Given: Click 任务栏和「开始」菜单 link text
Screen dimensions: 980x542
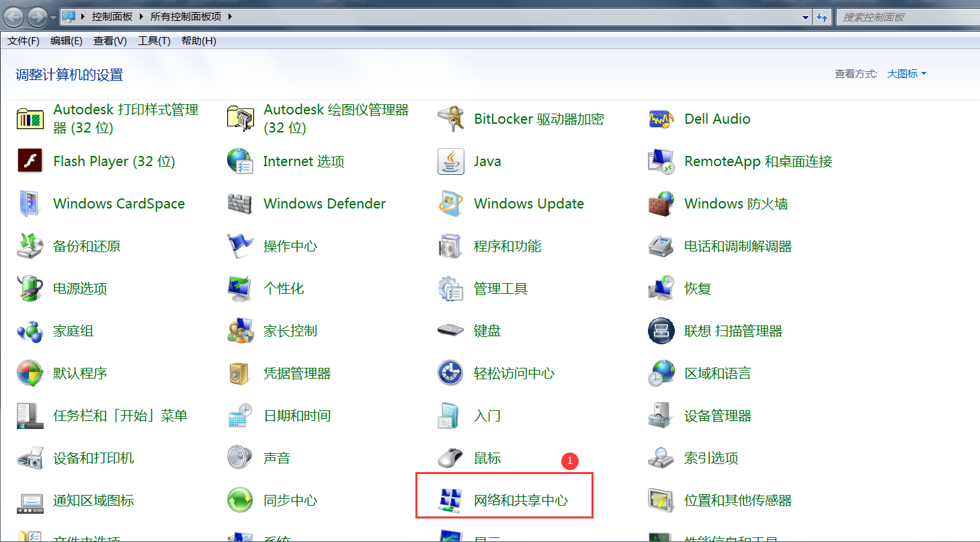Looking at the screenshot, I should 120,416.
